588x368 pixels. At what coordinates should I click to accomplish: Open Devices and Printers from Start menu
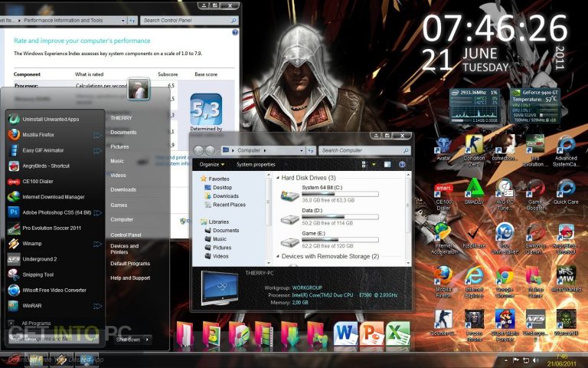tap(125, 249)
